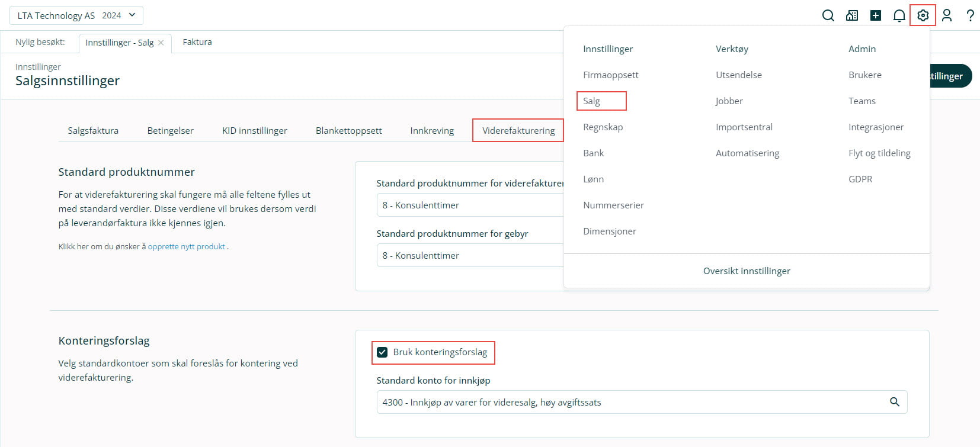Viewport: 980px width, 447px height.
Task: Click Oversikt innstillinger at menu bottom
Action: pos(746,271)
